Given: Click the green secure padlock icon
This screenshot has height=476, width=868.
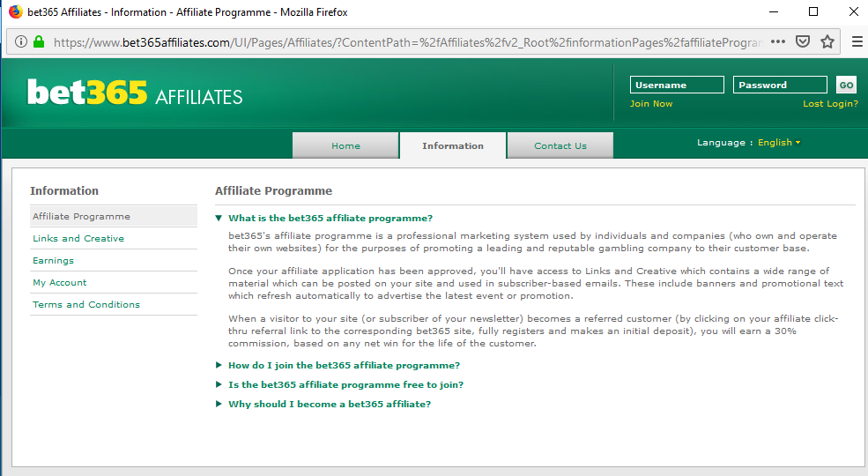Looking at the screenshot, I should (39, 41).
